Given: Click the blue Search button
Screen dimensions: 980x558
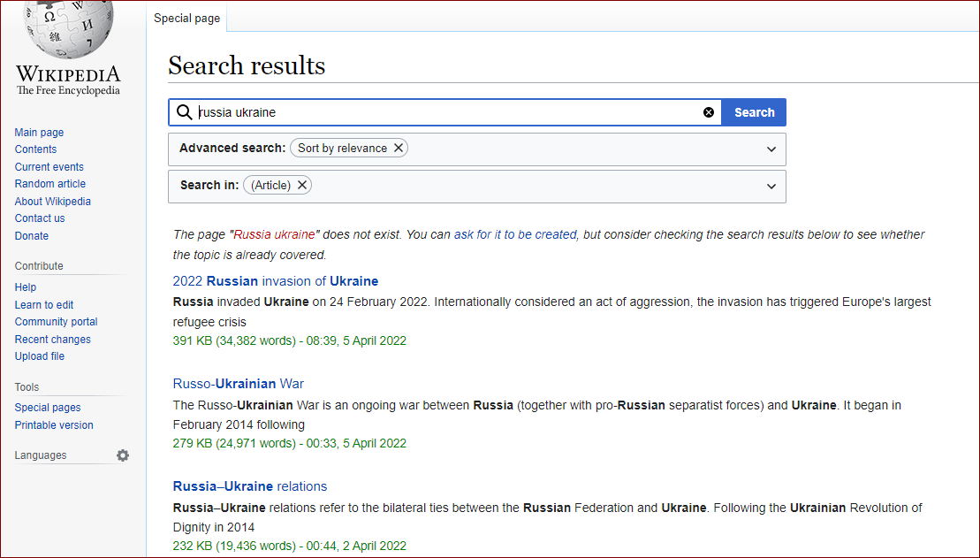Looking at the screenshot, I should coord(754,112).
